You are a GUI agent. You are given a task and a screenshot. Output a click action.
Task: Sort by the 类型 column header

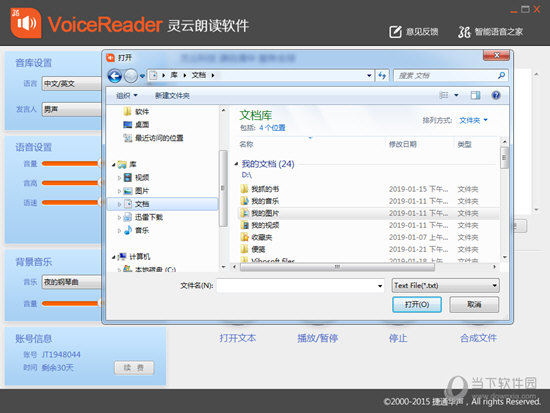click(x=464, y=144)
